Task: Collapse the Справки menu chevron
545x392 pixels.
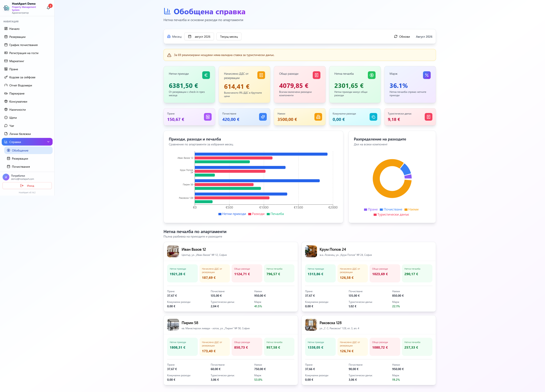Action: click(48, 142)
